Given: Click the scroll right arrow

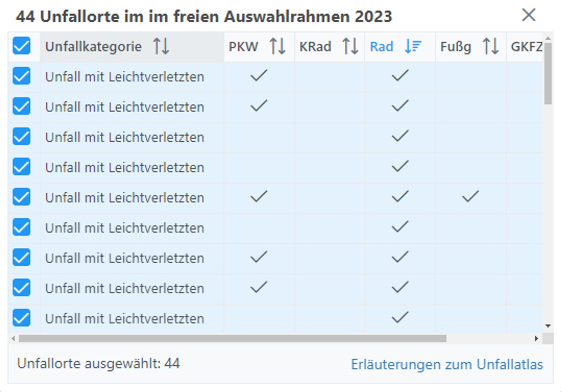Looking at the screenshot, I should (536, 339).
